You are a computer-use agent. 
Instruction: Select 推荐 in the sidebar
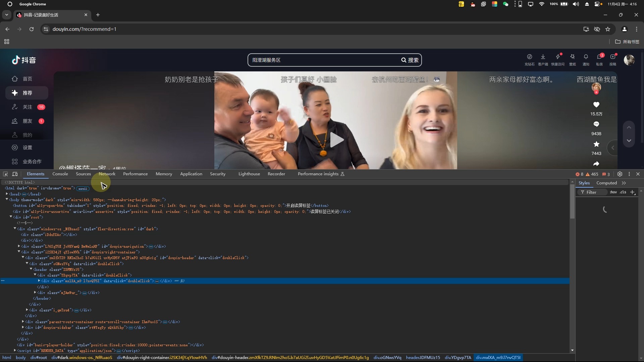click(x=27, y=93)
